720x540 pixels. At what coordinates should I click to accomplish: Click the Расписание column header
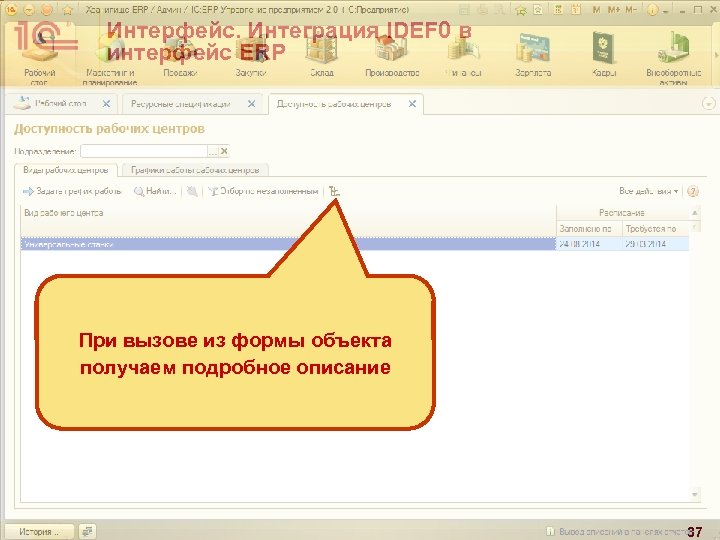point(622,213)
